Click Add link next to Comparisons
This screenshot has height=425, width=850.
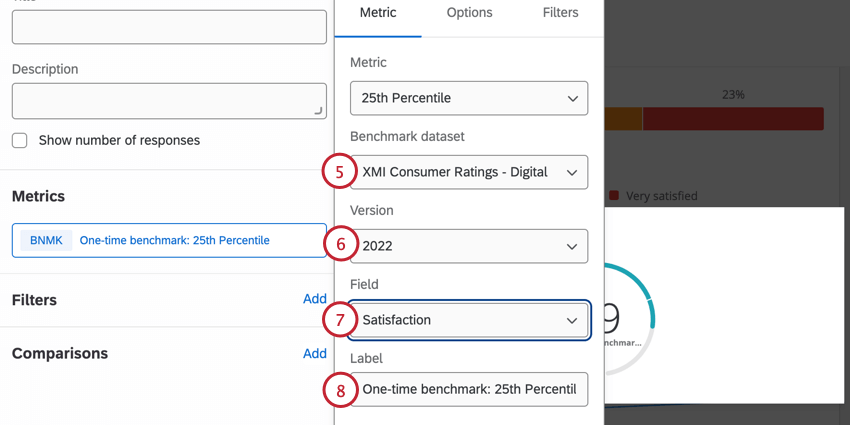[x=314, y=353]
